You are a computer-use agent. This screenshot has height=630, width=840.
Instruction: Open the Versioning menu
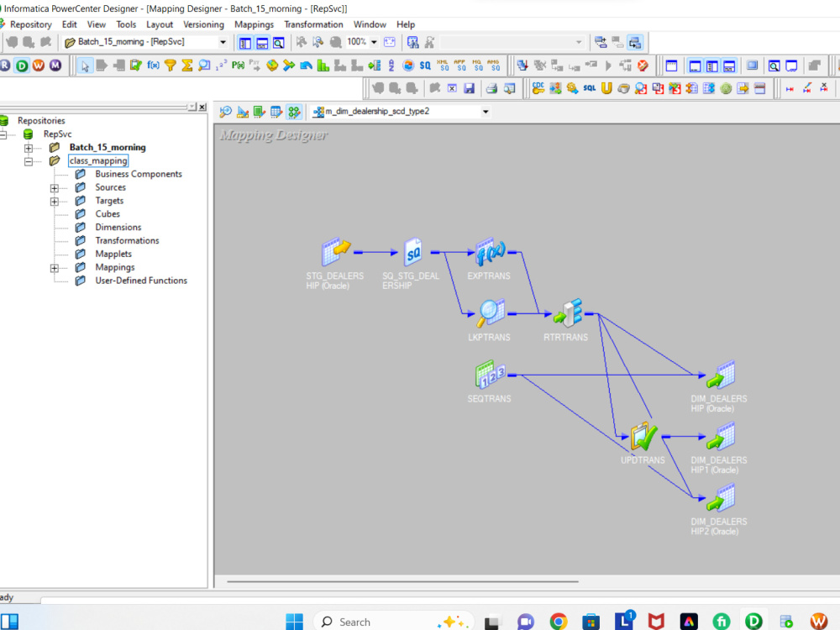tap(203, 24)
